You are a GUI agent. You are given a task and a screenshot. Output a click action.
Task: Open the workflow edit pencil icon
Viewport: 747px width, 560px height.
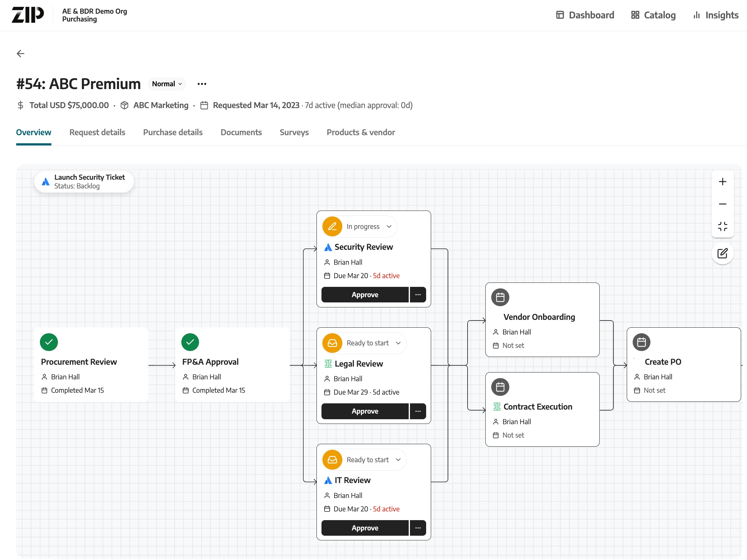[x=722, y=253]
